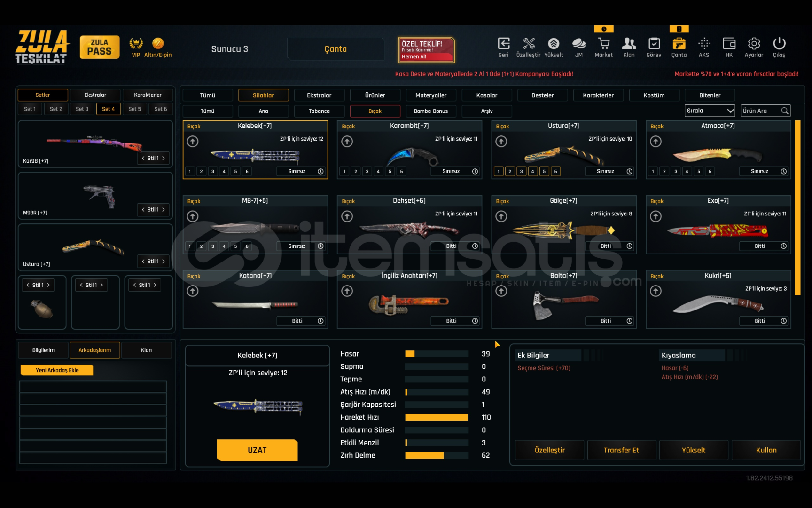Click the Hasar stat bar
Viewport: 812px width, 508px height.
pos(437,354)
